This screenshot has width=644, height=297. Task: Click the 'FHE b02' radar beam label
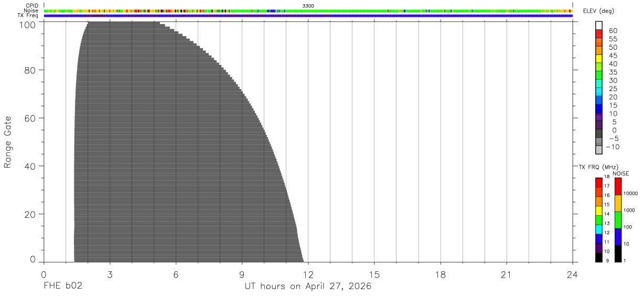click(63, 286)
